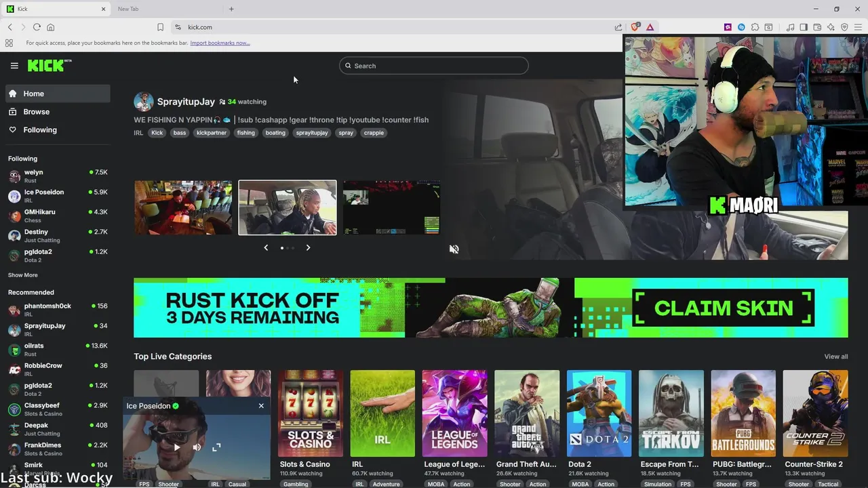Open Escape From Tarkov category card
Viewport: 868px width, 488px height.
(x=671, y=413)
